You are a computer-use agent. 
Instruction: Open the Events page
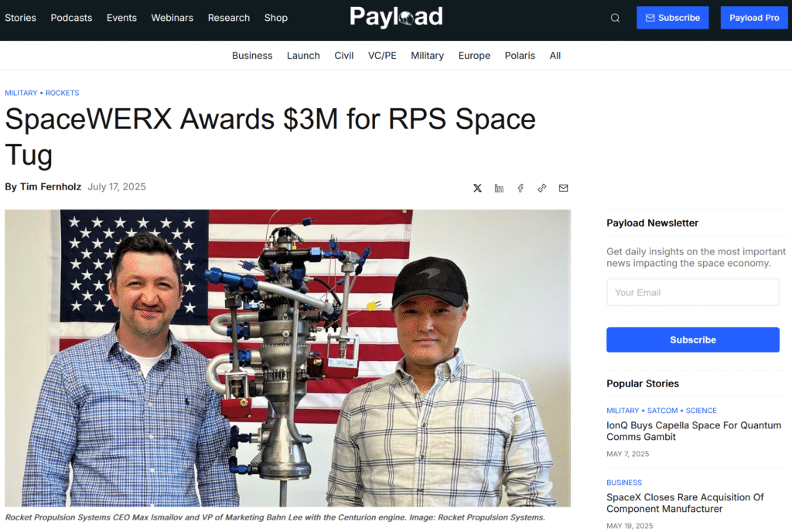point(121,18)
